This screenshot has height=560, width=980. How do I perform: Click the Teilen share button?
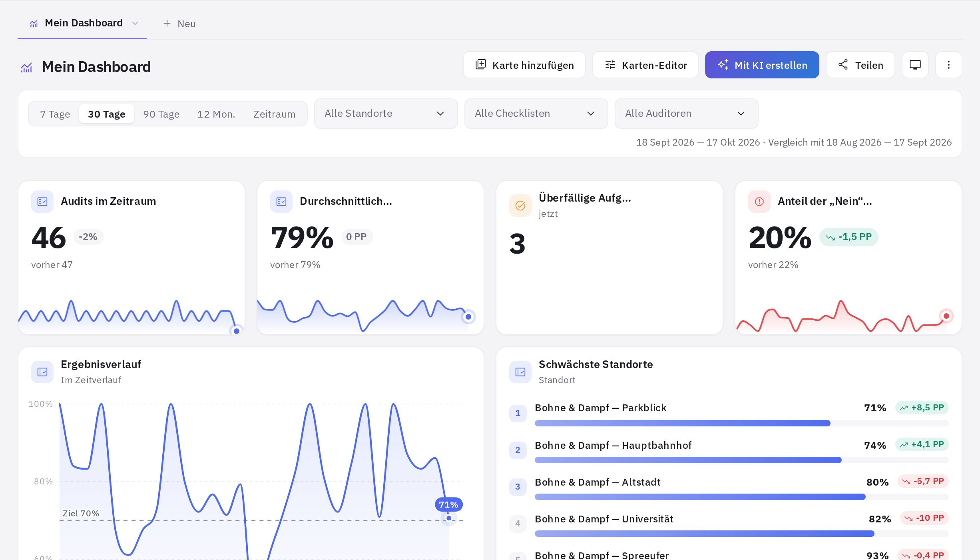tap(860, 65)
